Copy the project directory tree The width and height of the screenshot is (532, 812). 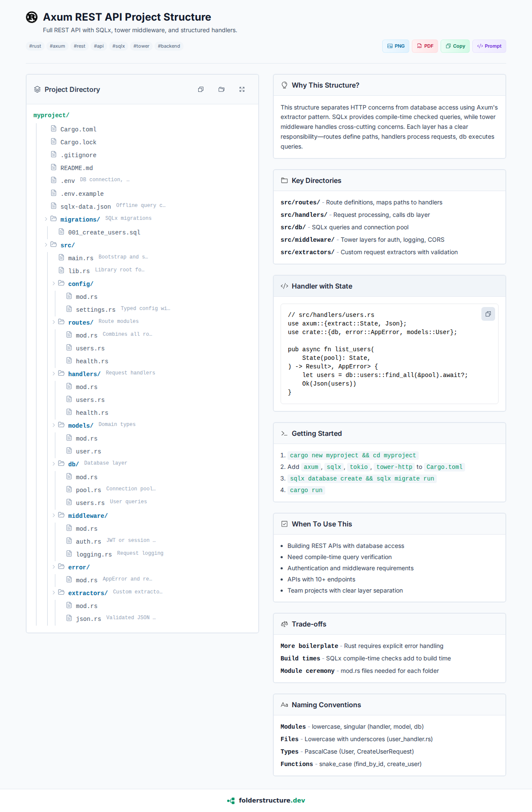coord(201,89)
